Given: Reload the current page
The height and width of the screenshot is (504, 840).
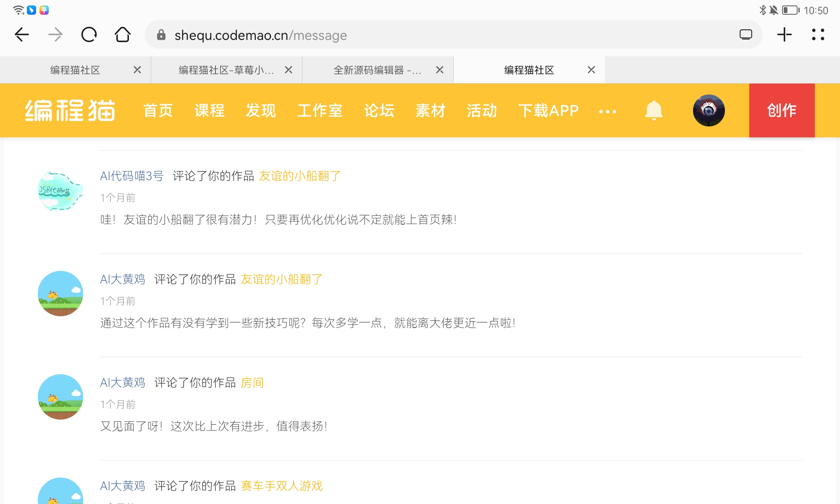Looking at the screenshot, I should click(89, 34).
